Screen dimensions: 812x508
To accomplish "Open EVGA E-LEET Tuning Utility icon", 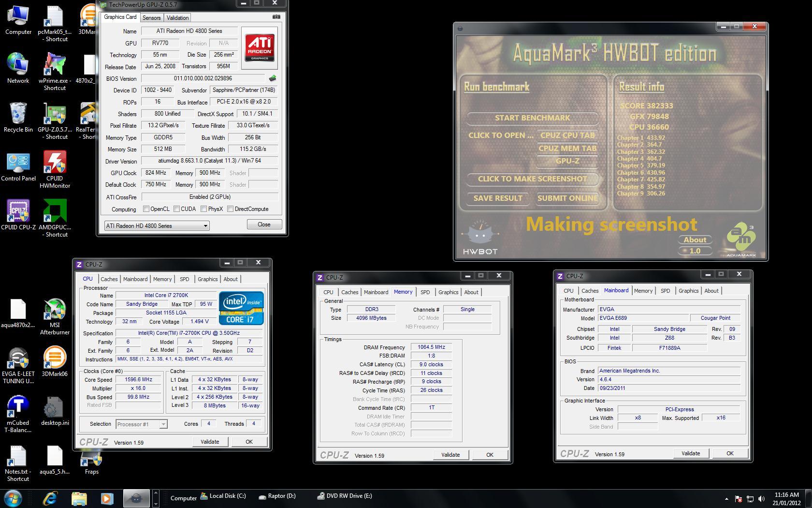I will [18, 365].
